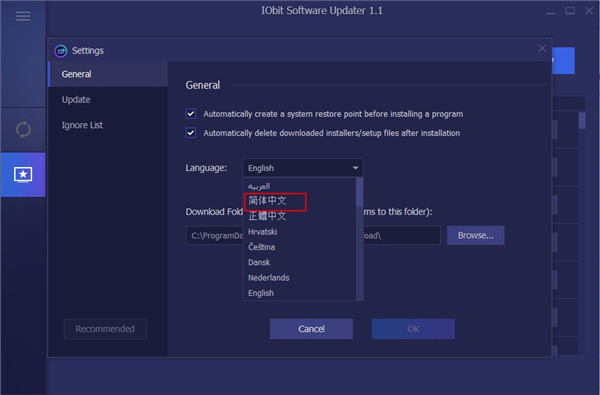Close the Settings dialog
Screen dimensions: 600x395
click(542, 49)
